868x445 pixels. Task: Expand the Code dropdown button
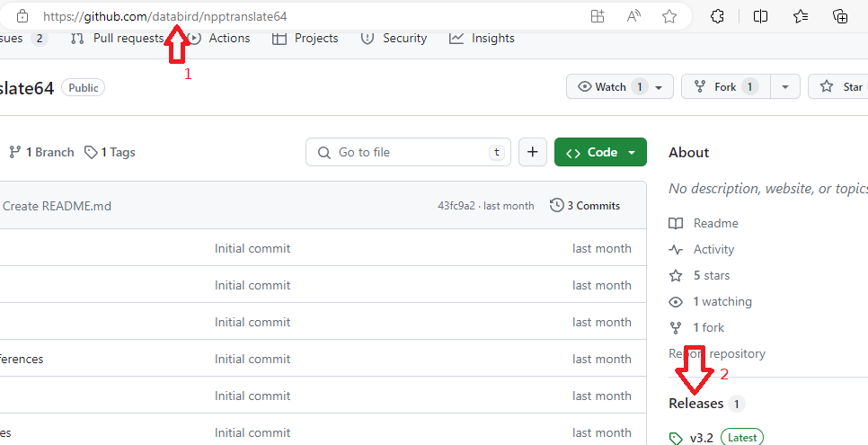600,153
